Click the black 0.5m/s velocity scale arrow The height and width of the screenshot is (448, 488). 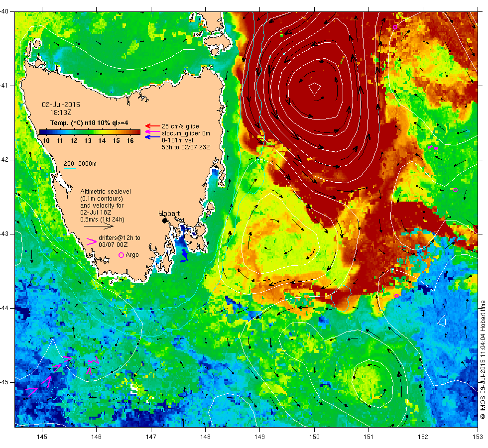99,226
